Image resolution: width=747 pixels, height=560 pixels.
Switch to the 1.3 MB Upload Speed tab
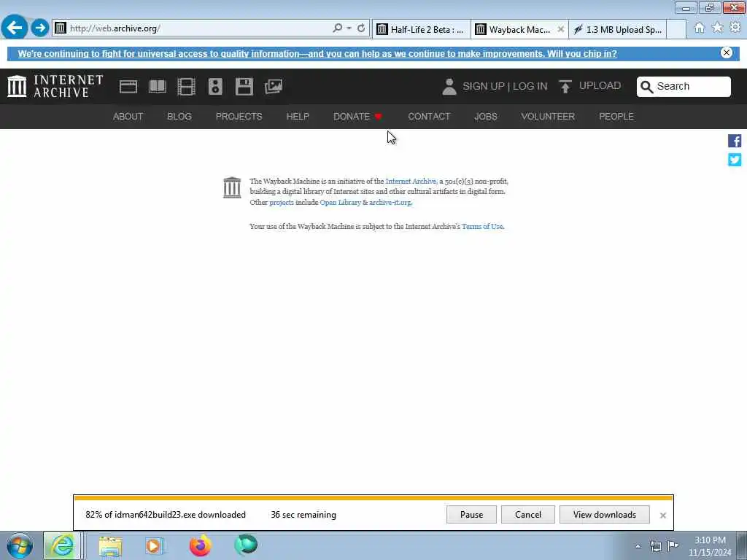tap(618, 29)
